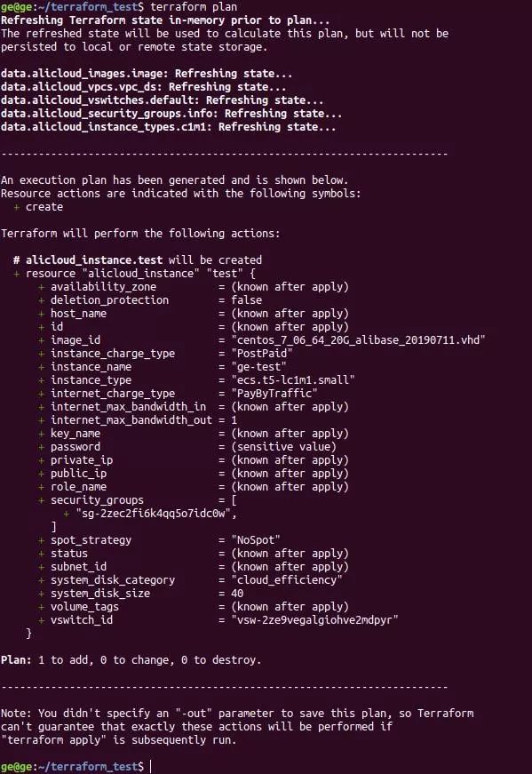Click the data.alicloud_images.image refreshing line
The width and height of the screenshot is (532, 774).
tap(147, 74)
